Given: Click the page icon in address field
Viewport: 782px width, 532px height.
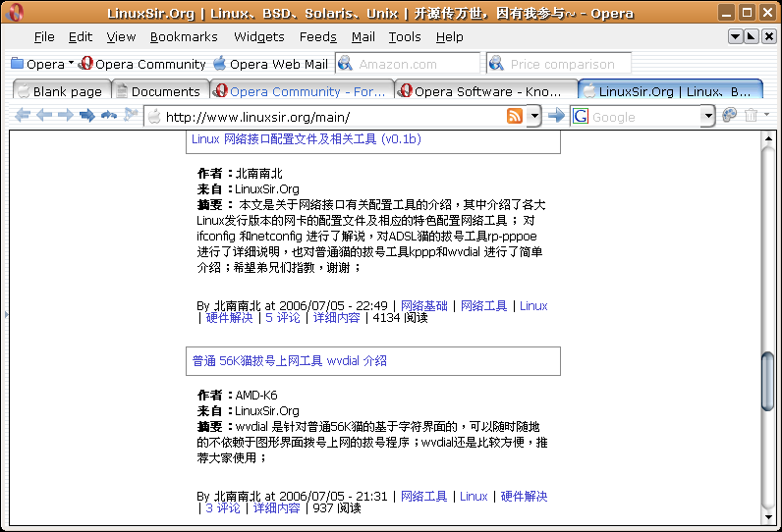Looking at the screenshot, I should [154, 117].
